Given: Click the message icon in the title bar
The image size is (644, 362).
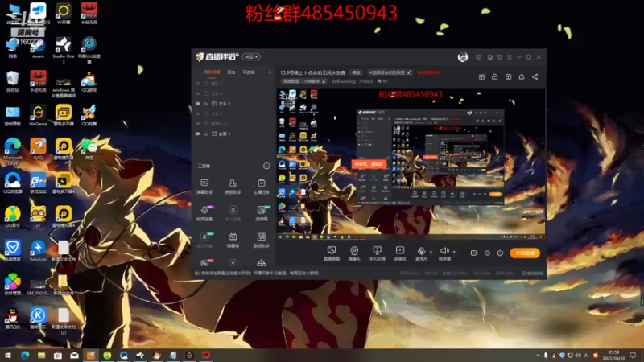Looking at the screenshot, I should click(478, 57).
